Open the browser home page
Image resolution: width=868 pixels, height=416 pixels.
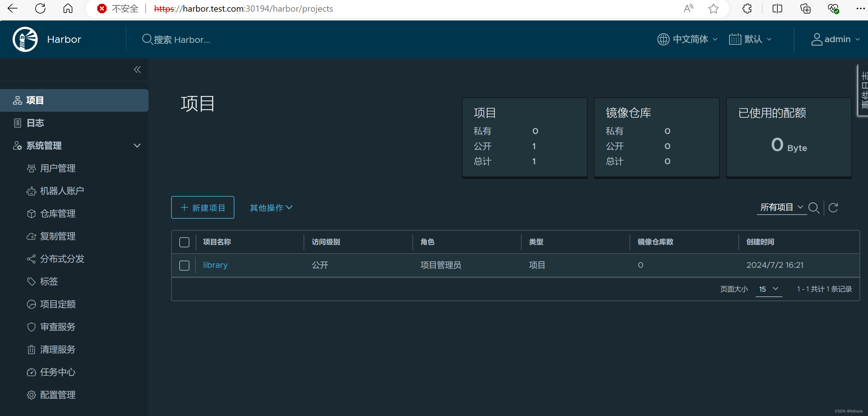tap(68, 8)
